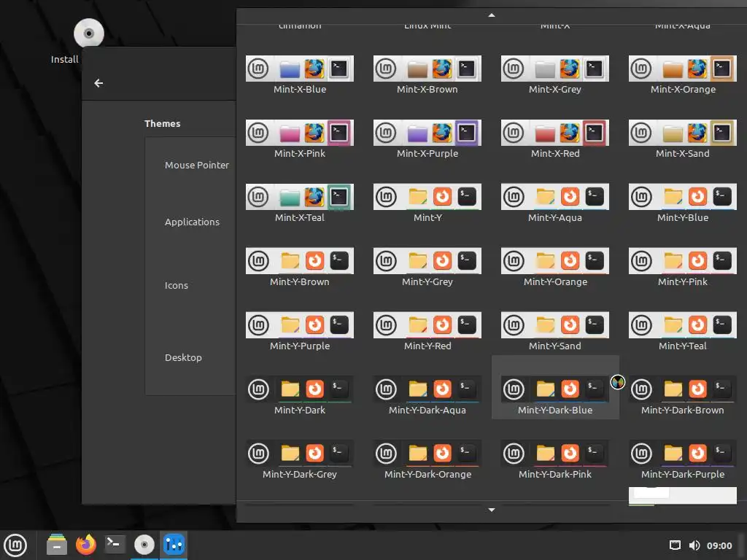This screenshot has width=747, height=560.
Task: Select Mint-X-Pink theme preview
Action: coord(300,133)
